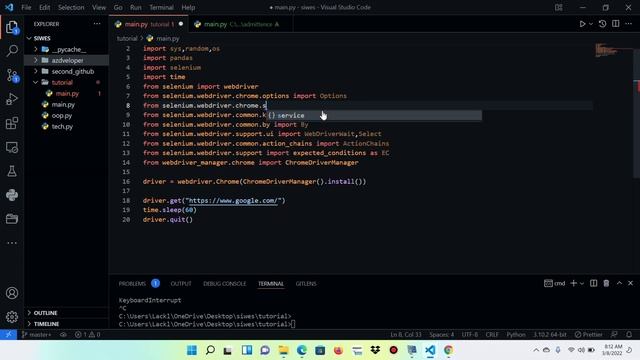Launch a new terminal with plus icon
Viewport: 640px width, 360px height.
pos(573,283)
